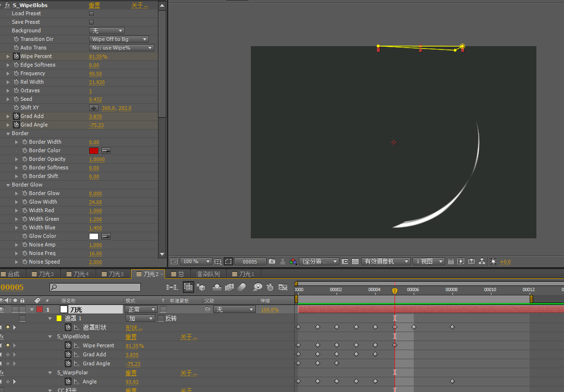Viewport: 564px width, 392px height.
Task: Open the 渲染队列 tab
Action: (x=208, y=274)
